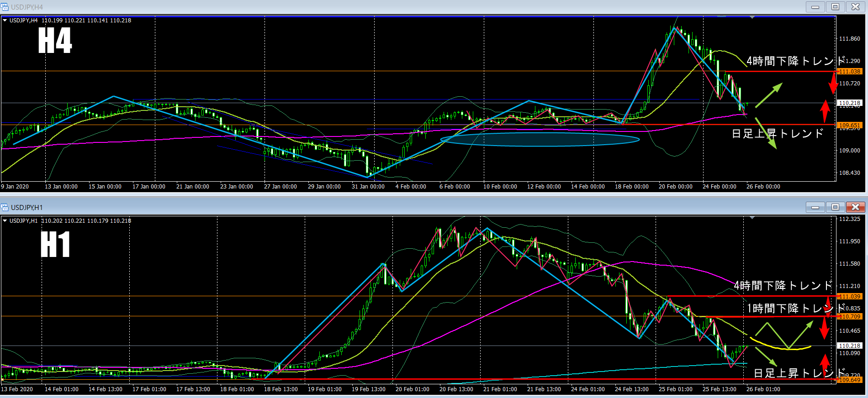Click the 26 Feb 00:00 time label
Screen dimensions: 868x398
(763, 187)
